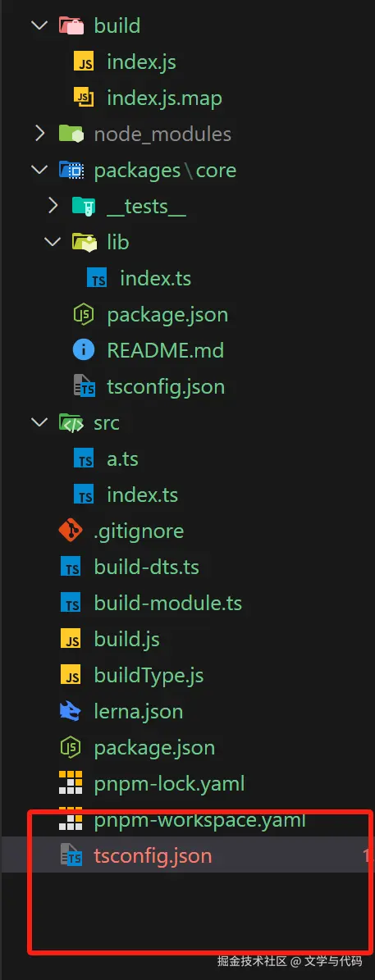
Task: Collapse the packages\core folder chevron
Action: pyautogui.click(x=39, y=170)
